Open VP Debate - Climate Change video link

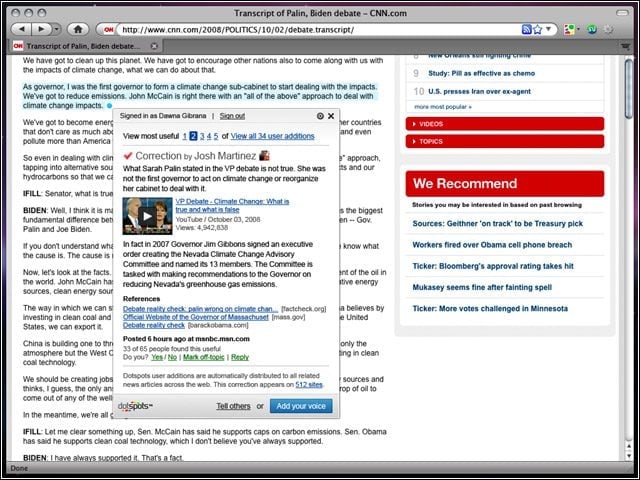click(x=232, y=205)
